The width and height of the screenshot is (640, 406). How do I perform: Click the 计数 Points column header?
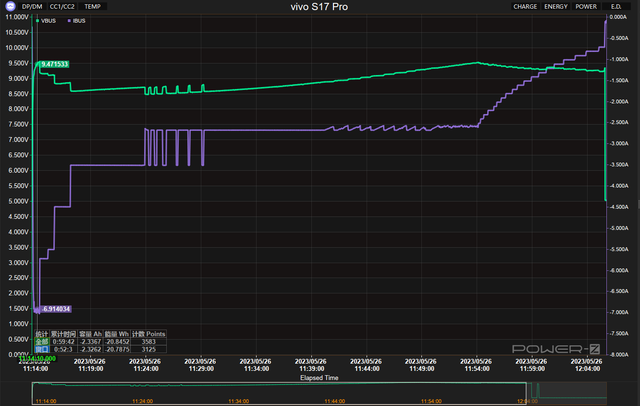click(x=149, y=334)
